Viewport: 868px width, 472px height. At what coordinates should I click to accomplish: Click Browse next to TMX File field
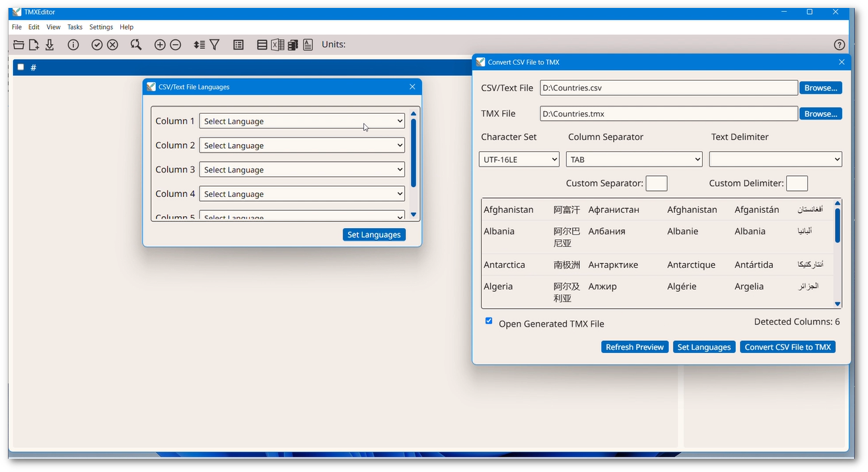click(821, 114)
